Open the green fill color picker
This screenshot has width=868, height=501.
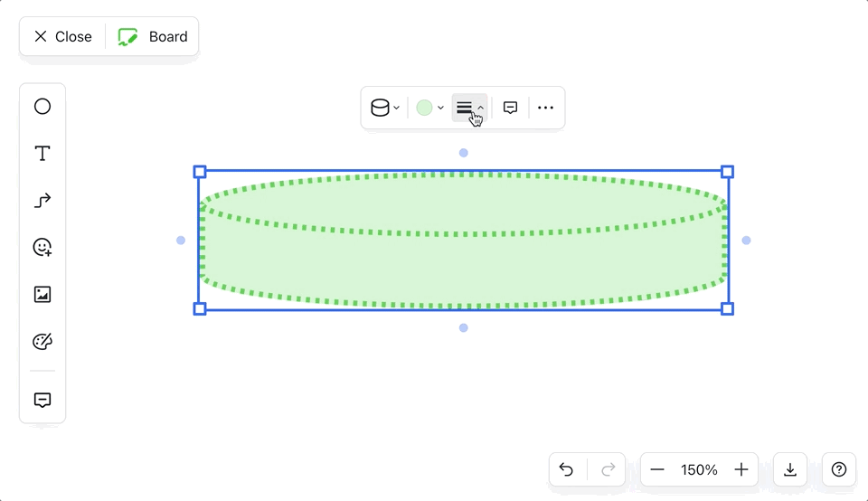(429, 108)
